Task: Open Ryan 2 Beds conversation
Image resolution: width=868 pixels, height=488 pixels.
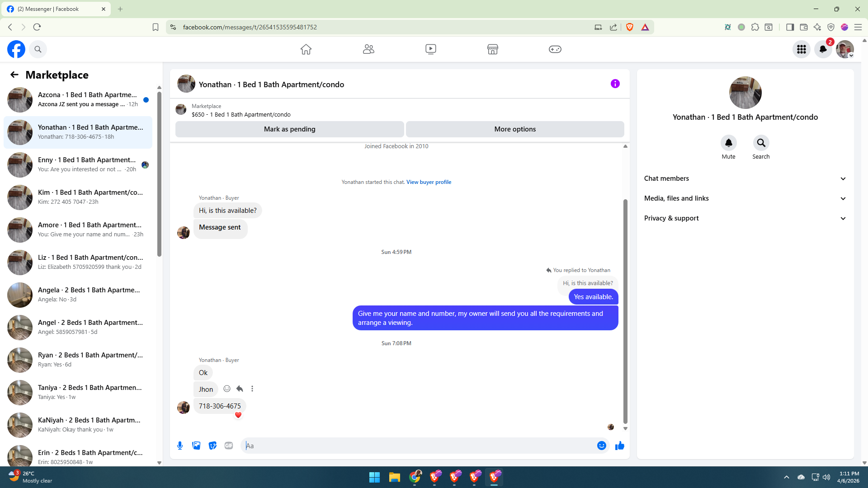Action: click(x=78, y=360)
